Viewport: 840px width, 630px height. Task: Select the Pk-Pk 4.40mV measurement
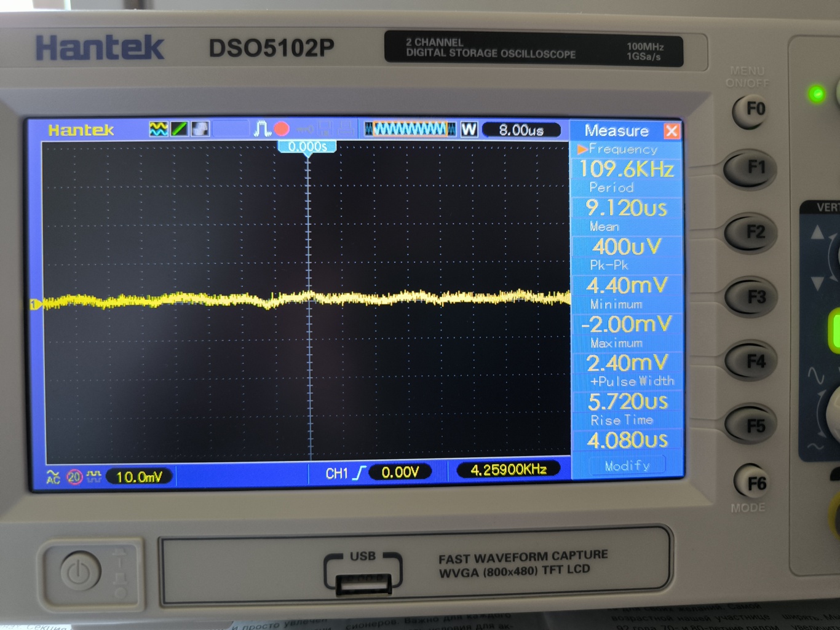tap(627, 278)
